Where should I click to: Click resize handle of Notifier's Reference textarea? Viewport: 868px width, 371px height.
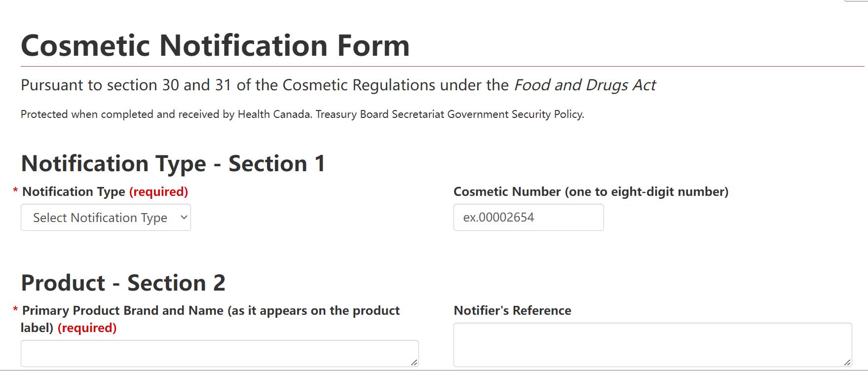pos(847,362)
